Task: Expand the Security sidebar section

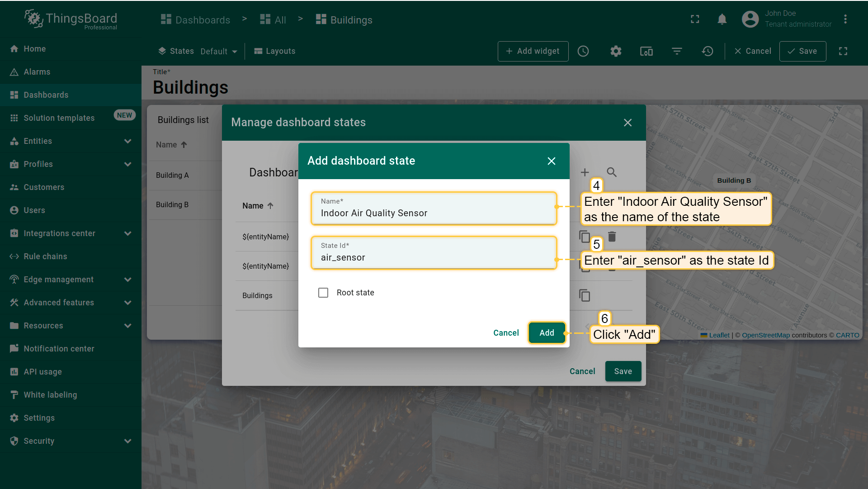Action: 127,441
